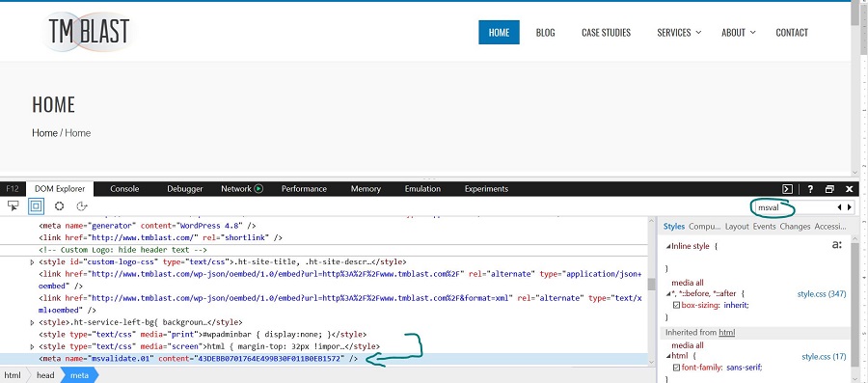This screenshot has height=383, width=868.
Task: Open the Experiments tab
Action: [x=486, y=189]
